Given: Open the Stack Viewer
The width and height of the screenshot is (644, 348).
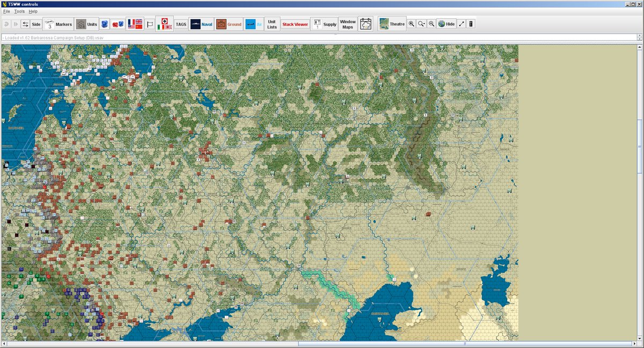Looking at the screenshot, I should point(295,24).
